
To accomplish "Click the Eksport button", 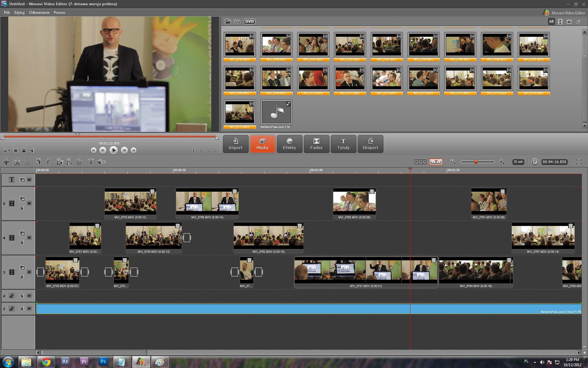I will click(371, 144).
